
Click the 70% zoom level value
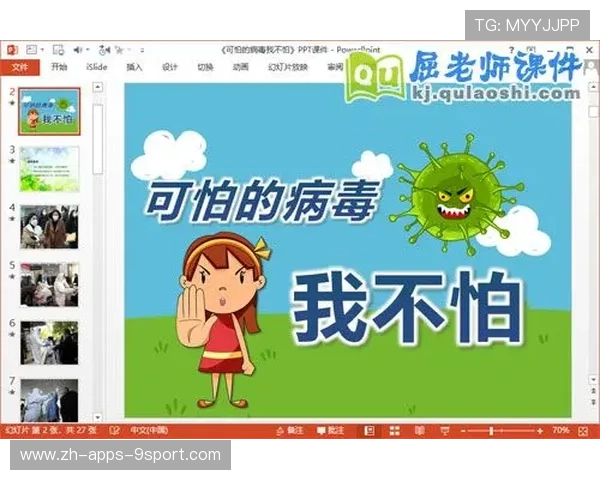[x=561, y=431]
